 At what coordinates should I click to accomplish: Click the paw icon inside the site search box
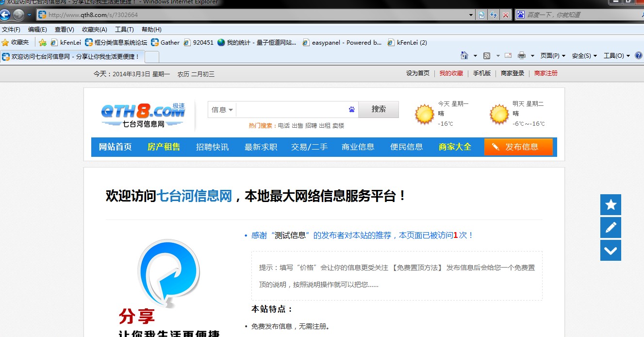(x=352, y=110)
